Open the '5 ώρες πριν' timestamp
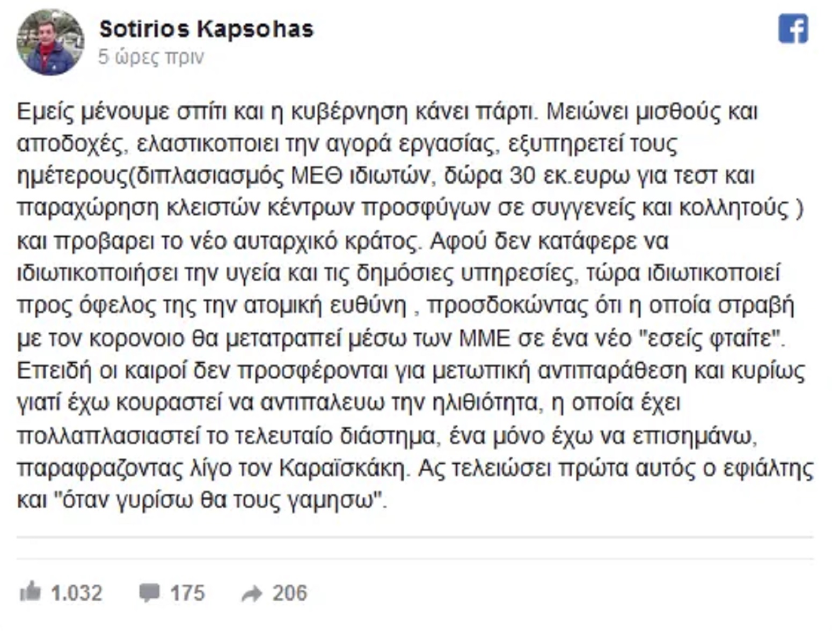This screenshot has height=644, width=832. [x=151, y=57]
